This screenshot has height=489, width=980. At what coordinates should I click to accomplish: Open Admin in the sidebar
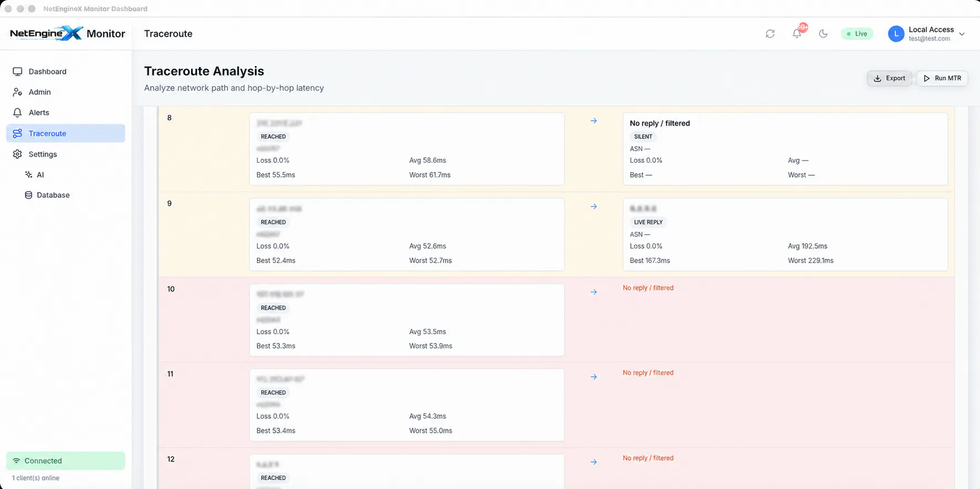[66, 92]
